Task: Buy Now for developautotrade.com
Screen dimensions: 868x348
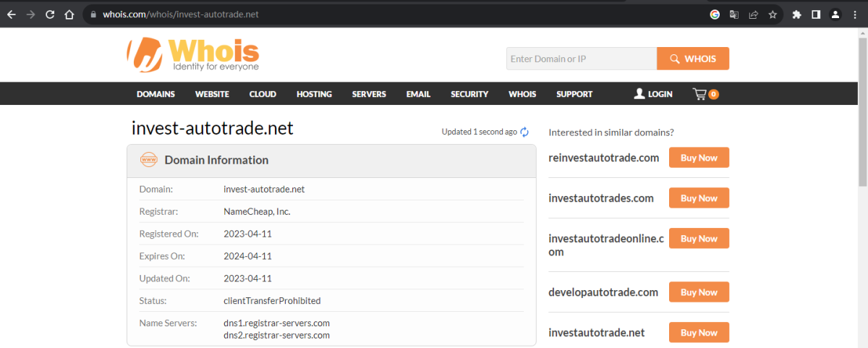Action: pyautogui.click(x=699, y=292)
